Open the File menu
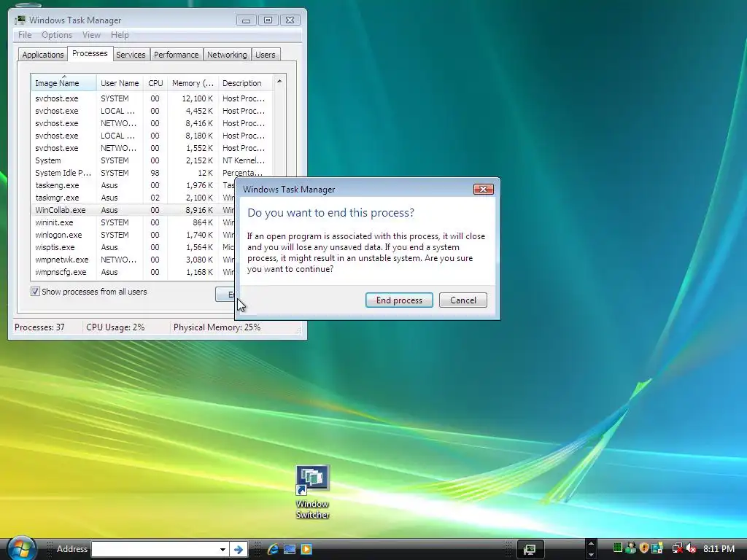 click(x=25, y=35)
